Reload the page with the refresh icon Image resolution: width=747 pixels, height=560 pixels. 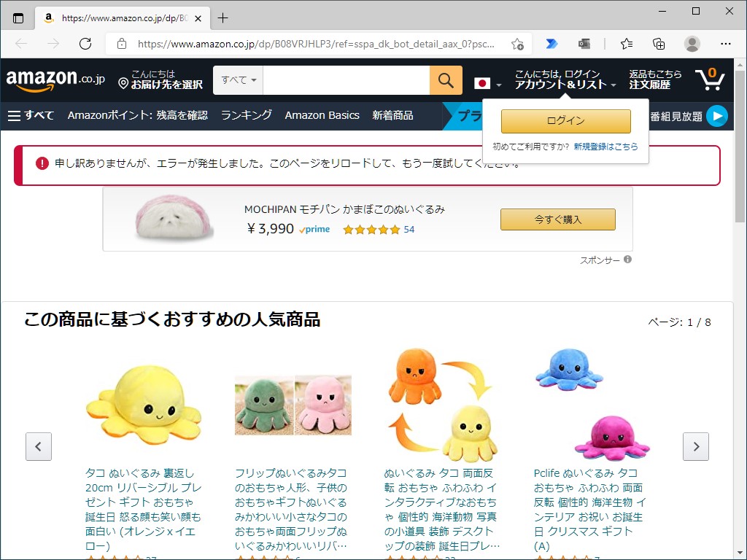pos(85,44)
